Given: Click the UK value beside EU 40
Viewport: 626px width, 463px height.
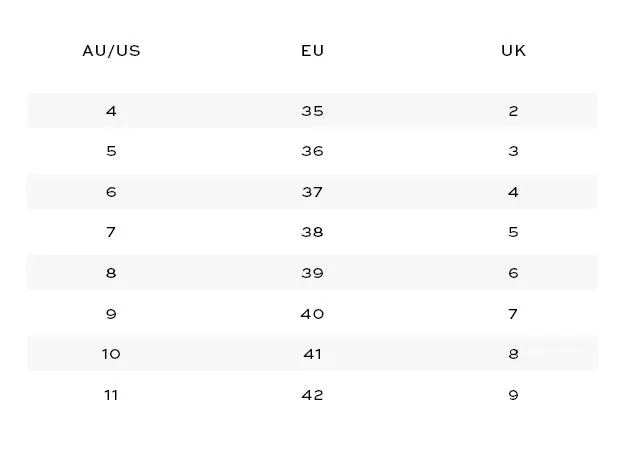Looking at the screenshot, I should point(513,314).
